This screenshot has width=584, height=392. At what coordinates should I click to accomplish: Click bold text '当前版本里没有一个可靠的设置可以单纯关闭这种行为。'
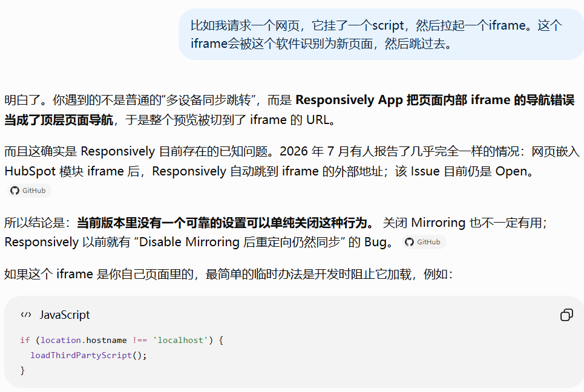click(x=225, y=223)
